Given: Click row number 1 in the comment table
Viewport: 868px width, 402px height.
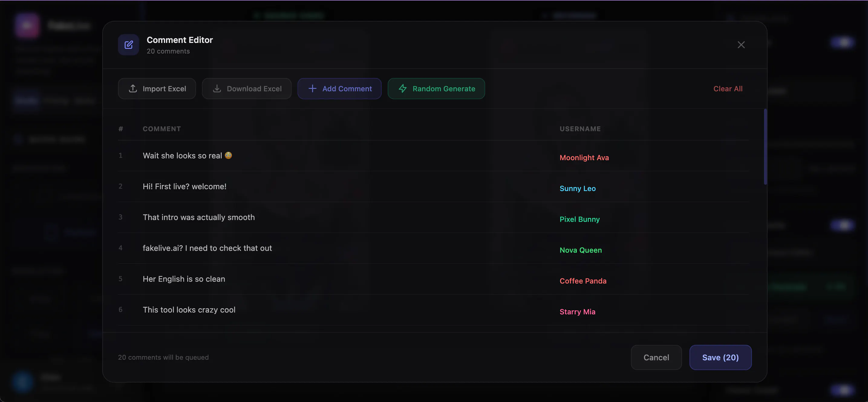Looking at the screenshot, I should click(x=120, y=156).
